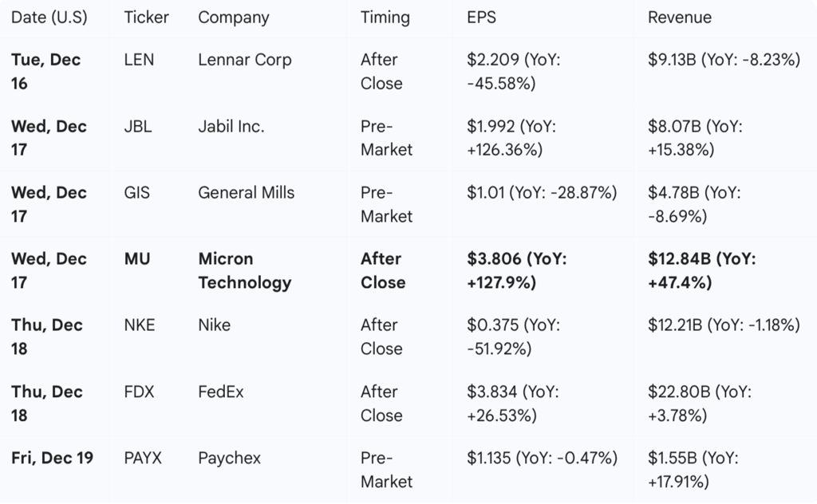Select the Fri, Dec 19 date cell
Viewport: 817px width, 504px height.
52,459
